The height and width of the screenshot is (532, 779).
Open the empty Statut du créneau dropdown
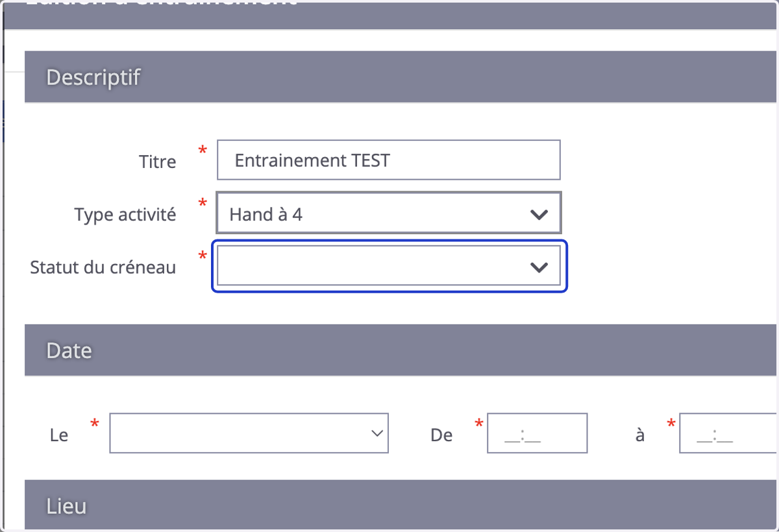click(x=388, y=265)
